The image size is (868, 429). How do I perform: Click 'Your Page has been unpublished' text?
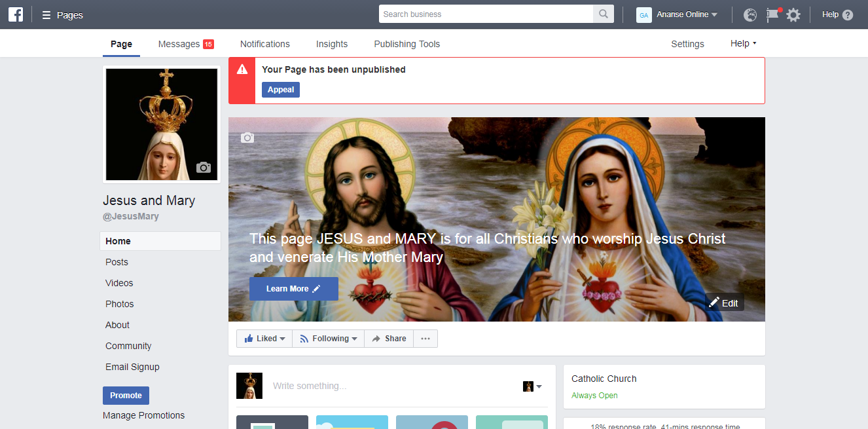click(x=334, y=69)
